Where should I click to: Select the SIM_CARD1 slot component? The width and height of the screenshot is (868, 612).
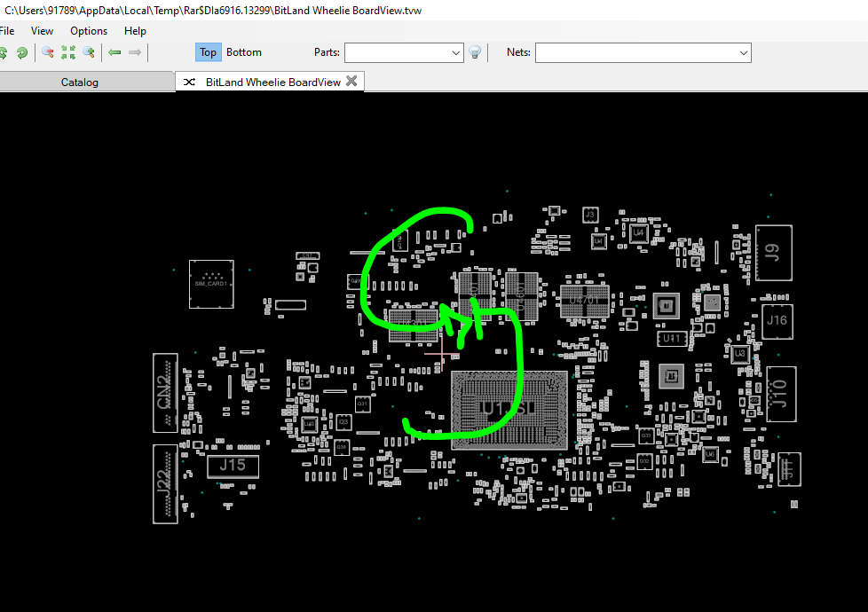tap(211, 284)
